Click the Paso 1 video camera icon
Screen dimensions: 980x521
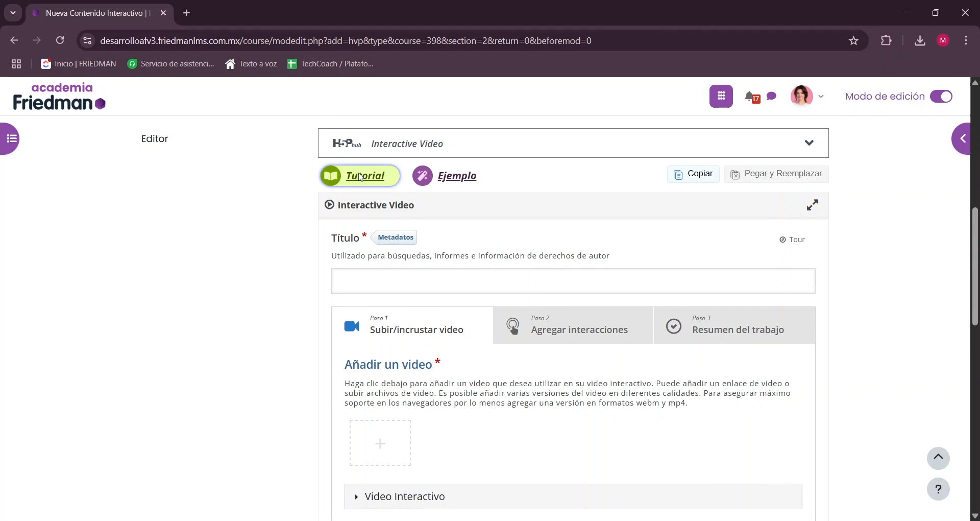pyautogui.click(x=352, y=326)
